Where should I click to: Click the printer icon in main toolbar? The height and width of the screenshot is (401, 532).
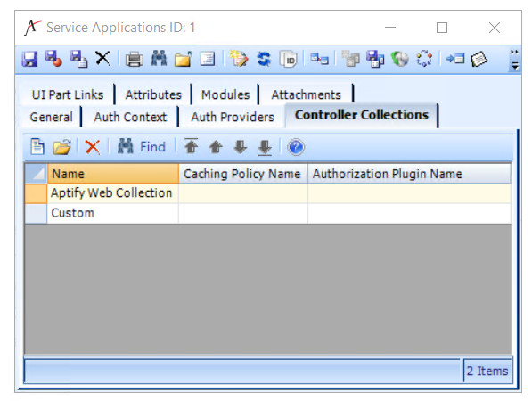(x=135, y=59)
